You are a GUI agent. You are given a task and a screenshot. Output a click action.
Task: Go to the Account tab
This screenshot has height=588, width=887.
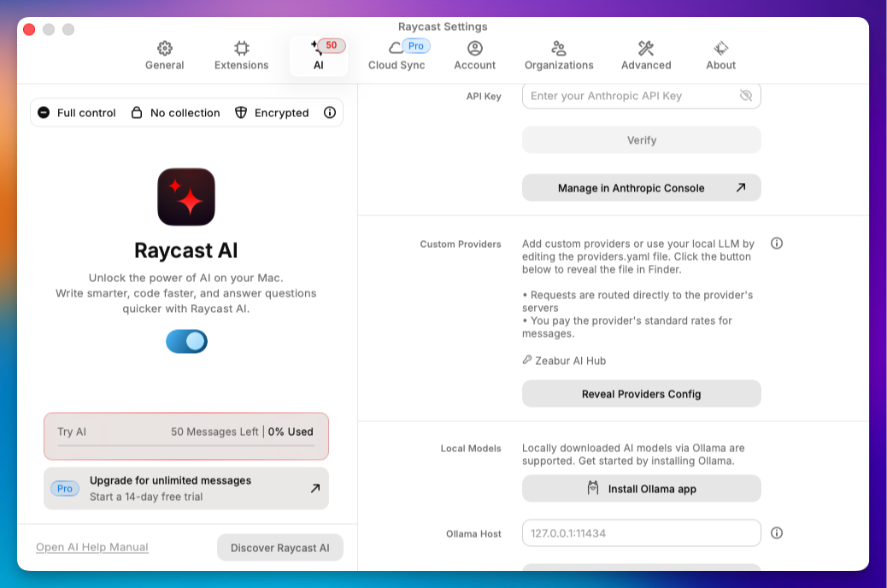(474, 56)
